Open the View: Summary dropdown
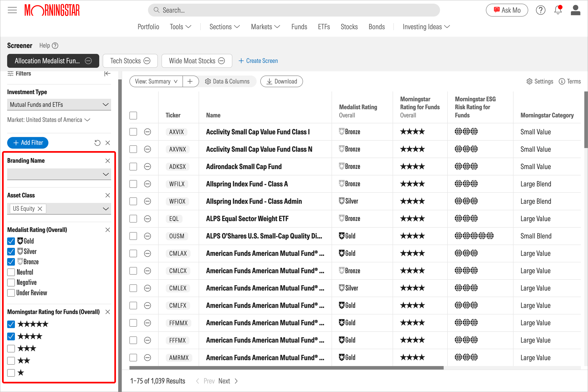 pos(156,81)
